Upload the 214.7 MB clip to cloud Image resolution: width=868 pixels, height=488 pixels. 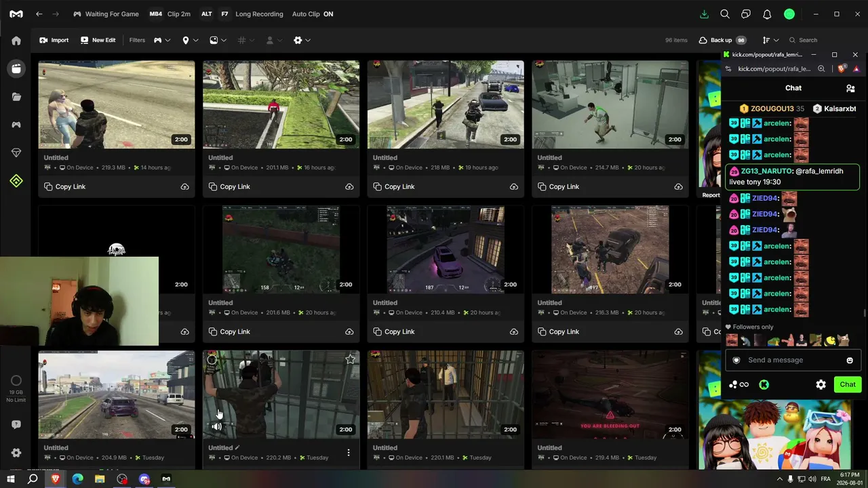click(678, 186)
